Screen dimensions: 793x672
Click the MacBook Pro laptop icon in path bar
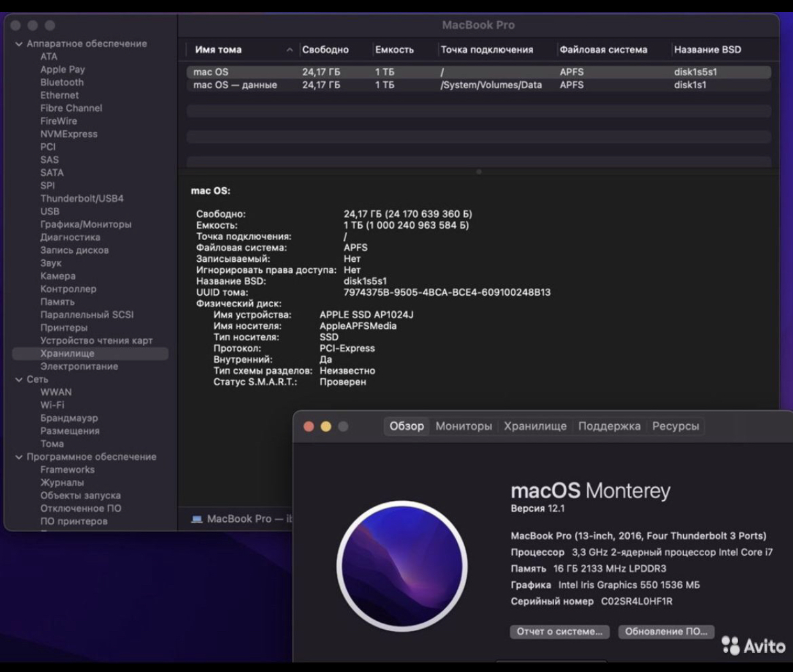tap(197, 519)
